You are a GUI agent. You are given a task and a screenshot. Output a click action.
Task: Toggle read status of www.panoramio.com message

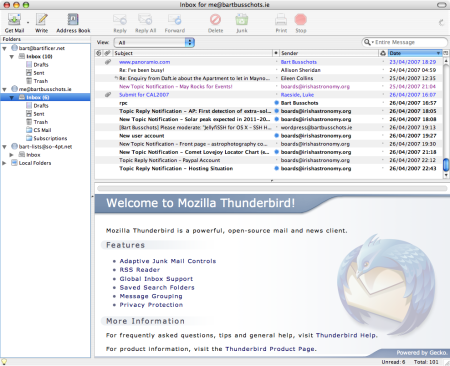(276, 62)
